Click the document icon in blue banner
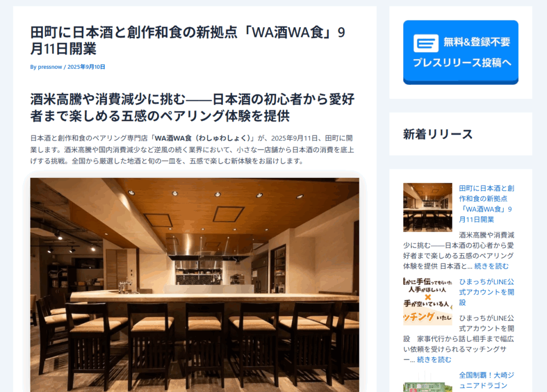 pos(426,43)
